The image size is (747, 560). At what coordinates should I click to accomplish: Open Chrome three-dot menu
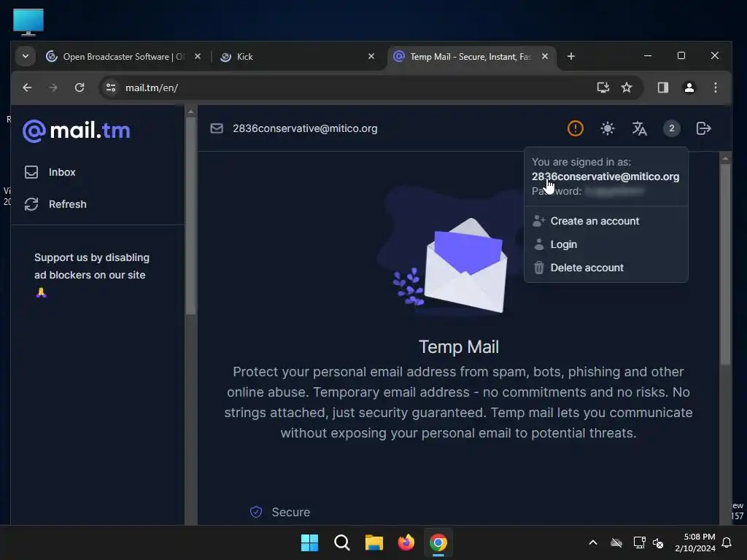715,87
